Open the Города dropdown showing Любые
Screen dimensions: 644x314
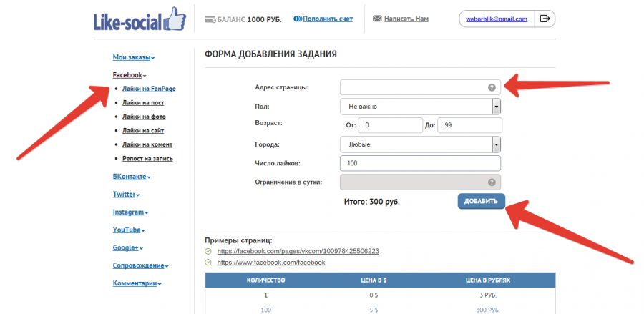click(421, 144)
